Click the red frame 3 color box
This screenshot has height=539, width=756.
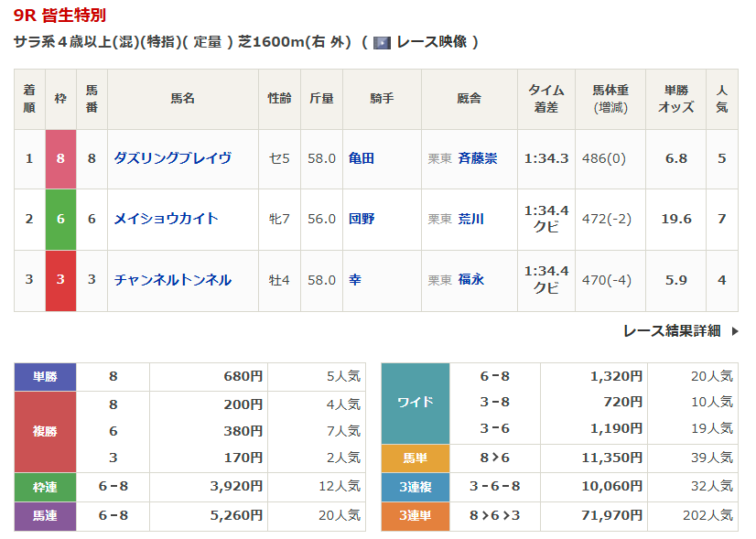[x=60, y=280]
